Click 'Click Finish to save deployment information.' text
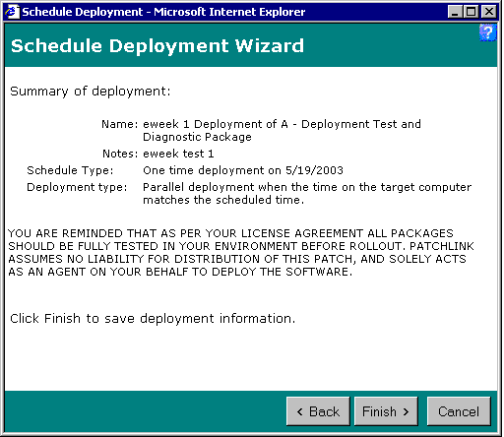504x437 pixels. click(x=153, y=319)
